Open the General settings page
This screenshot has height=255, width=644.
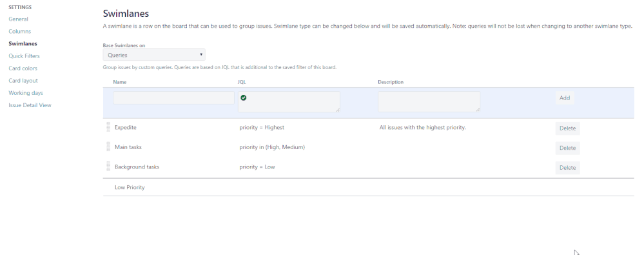click(x=18, y=19)
